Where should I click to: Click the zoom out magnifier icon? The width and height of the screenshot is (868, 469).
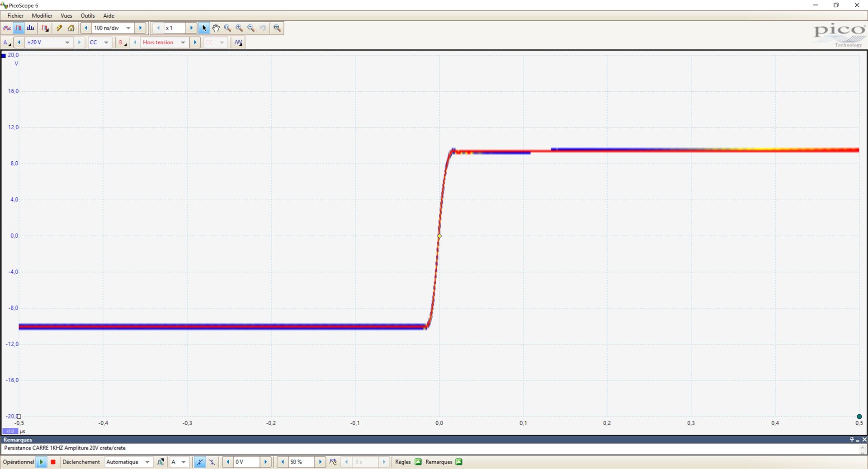pos(251,28)
